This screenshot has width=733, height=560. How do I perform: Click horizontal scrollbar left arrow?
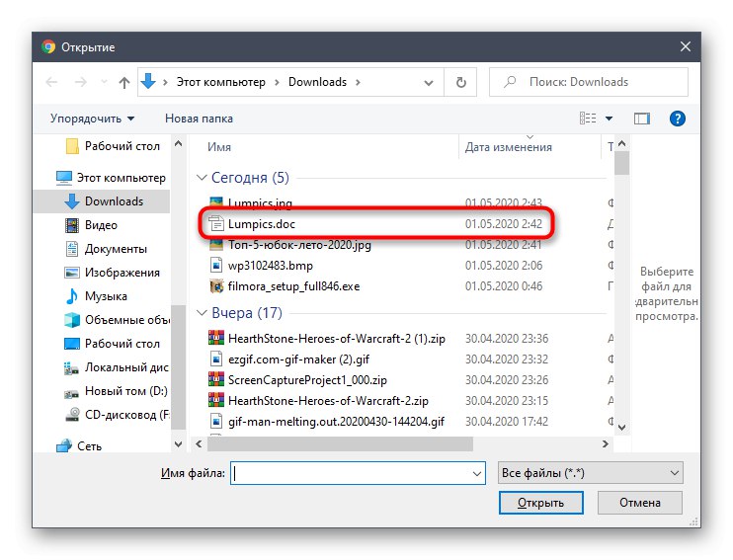coord(200,444)
